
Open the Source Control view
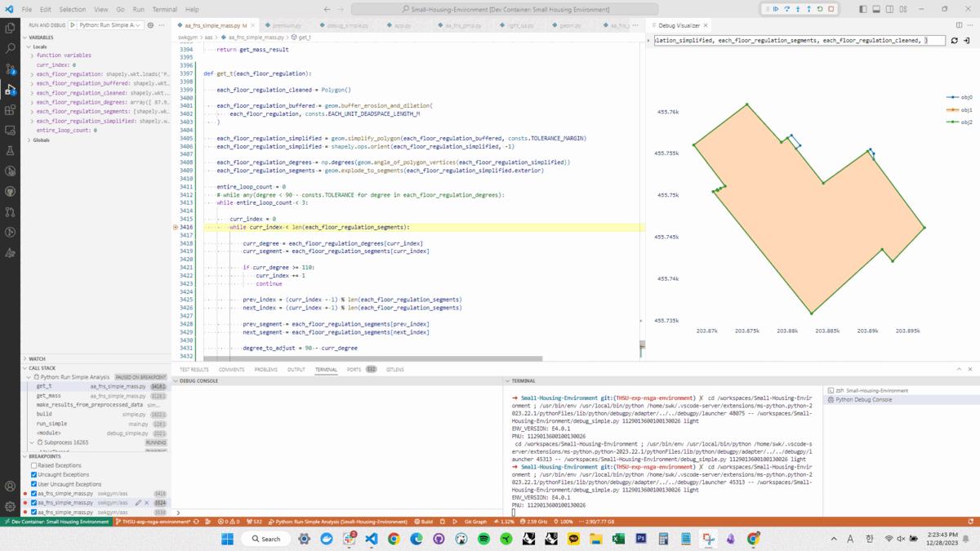pos(11,69)
